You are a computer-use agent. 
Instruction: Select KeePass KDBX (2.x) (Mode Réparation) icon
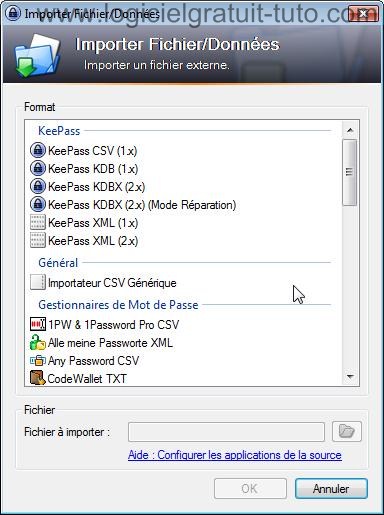(38, 204)
